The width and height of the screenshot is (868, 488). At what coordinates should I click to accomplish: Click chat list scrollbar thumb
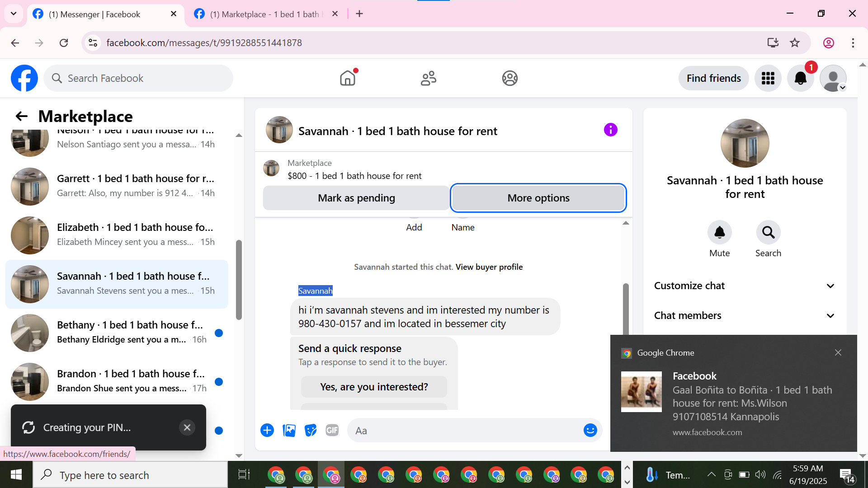[239, 280]
